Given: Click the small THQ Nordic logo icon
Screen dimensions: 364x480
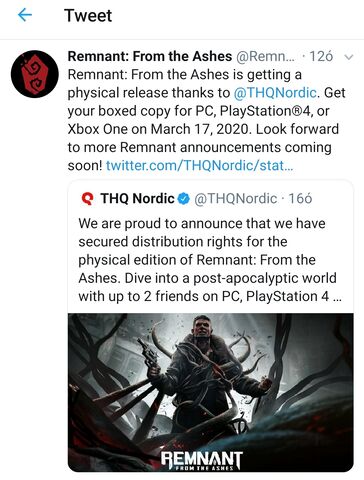Looking at the screenshot, I should pos(87,199).
